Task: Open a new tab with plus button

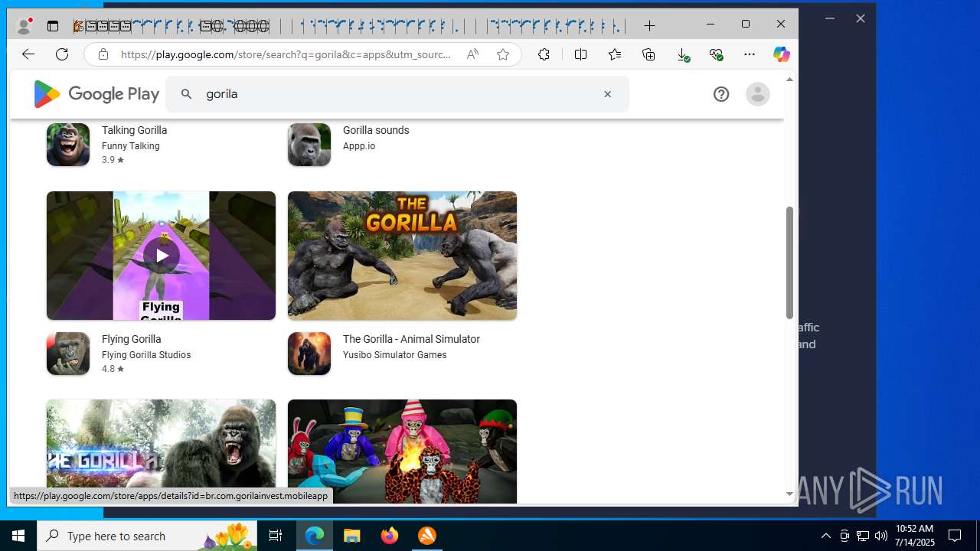Action: pos(649,26)
